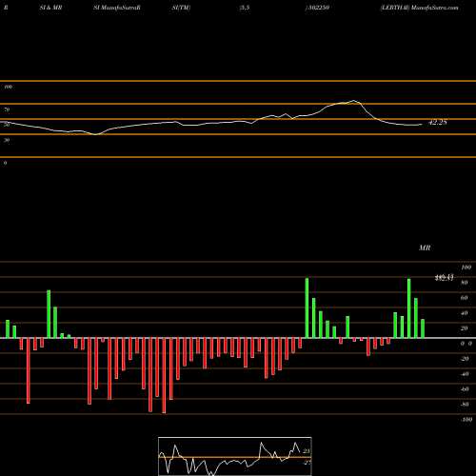Open the mini line chart thumbnail at bottom
The width and height of the screenshot is (476, 476).
pos(235,456)
